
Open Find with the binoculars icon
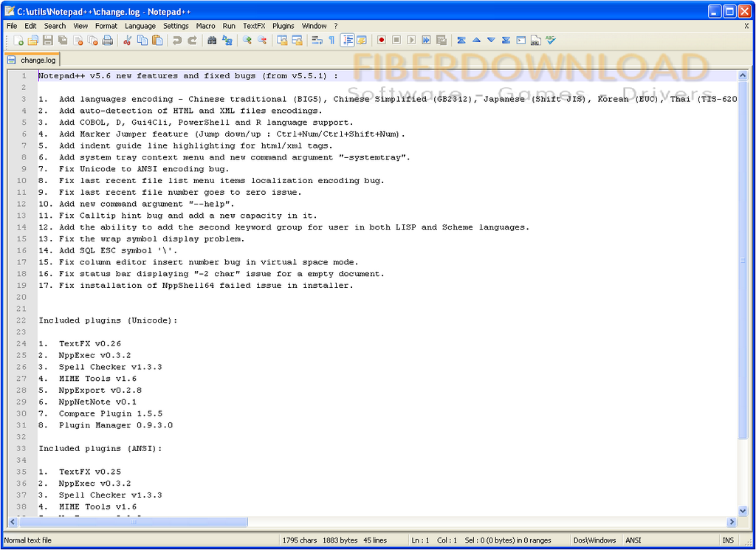[212, 41]
